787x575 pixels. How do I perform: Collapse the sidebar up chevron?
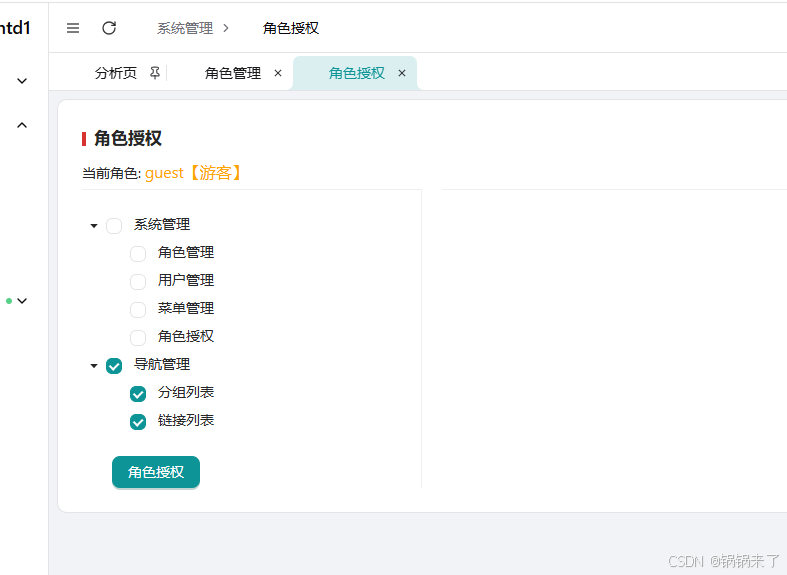pyautogui.click(x=22, y=125)
